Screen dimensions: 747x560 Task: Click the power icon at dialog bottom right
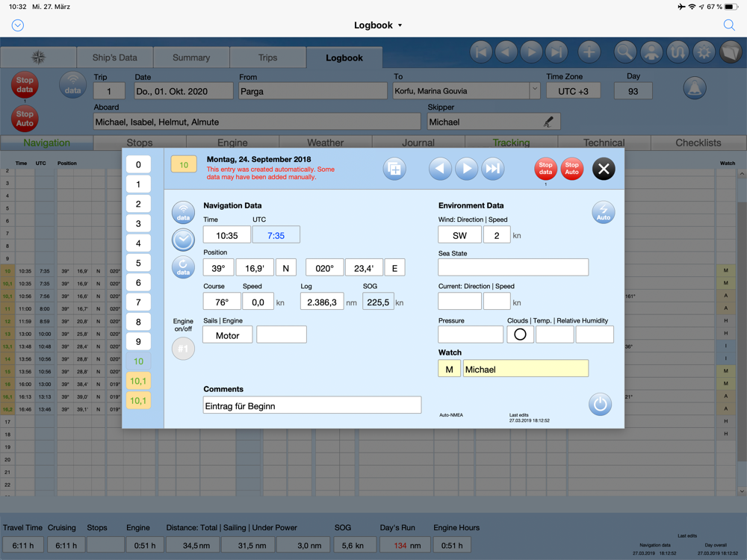(x=600, y=404)
